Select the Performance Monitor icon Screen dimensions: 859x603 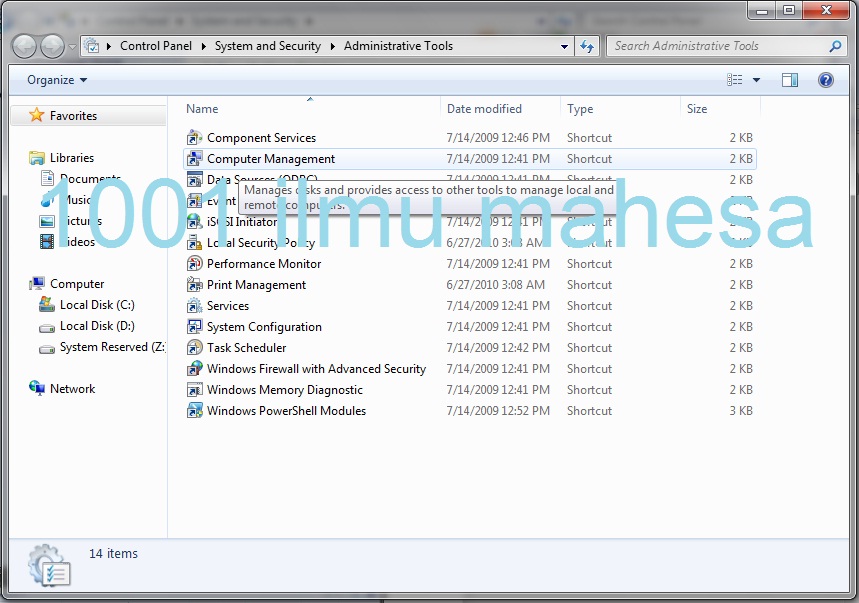(x=194, y=263)
